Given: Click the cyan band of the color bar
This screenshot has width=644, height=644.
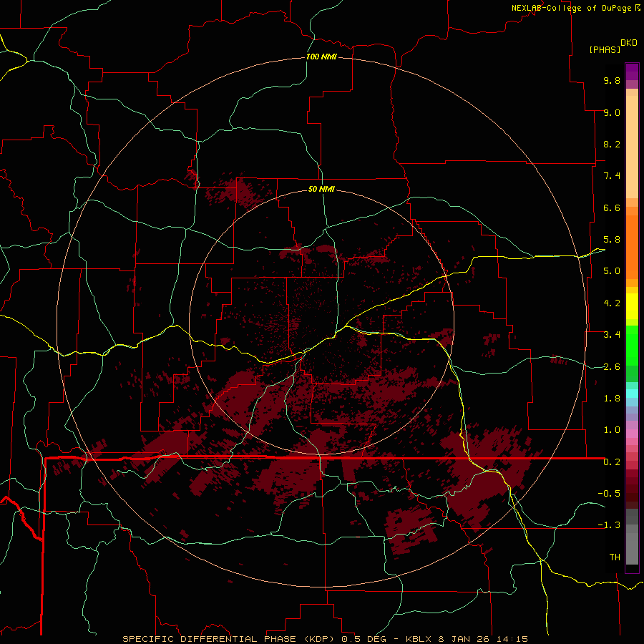Looking at the screenshot, I should [x=632, y=393].
